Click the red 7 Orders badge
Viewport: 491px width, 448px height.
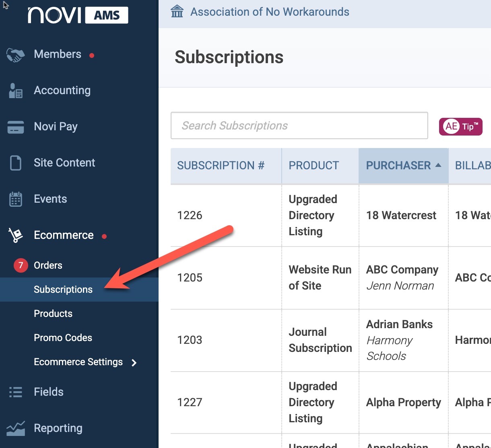21,265
